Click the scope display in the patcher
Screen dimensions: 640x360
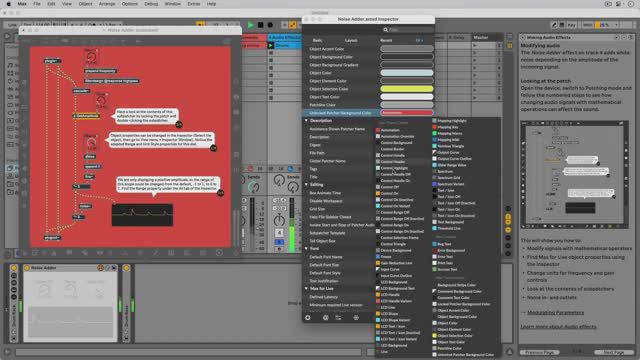(142, 215)
